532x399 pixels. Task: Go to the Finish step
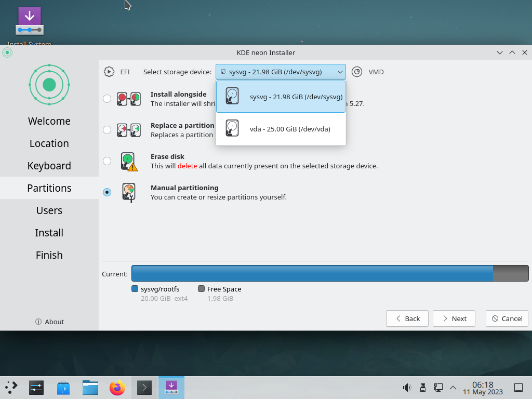point(49,255)
